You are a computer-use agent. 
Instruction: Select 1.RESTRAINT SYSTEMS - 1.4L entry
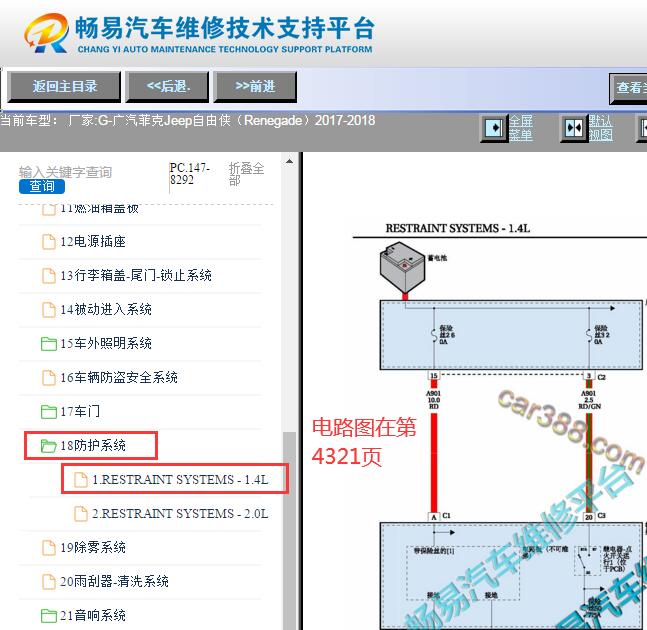click(180, 479)
